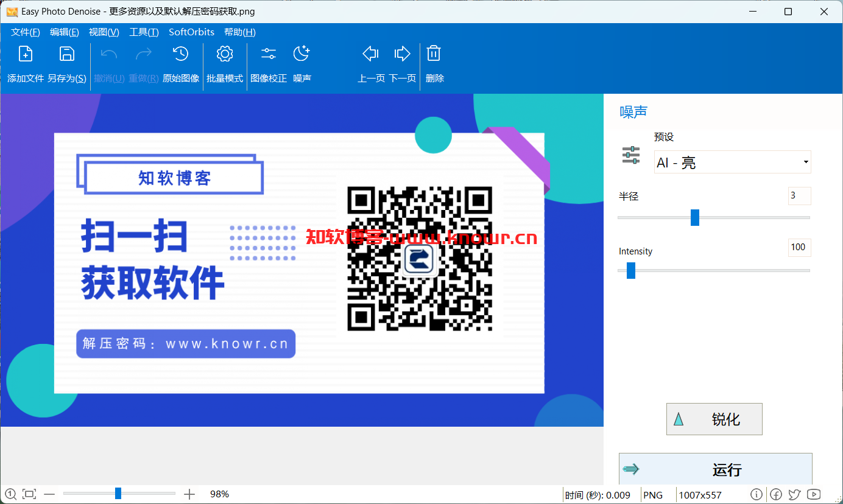The image size is (843, 504).
Task: Click the Sharpen (锐化) button
Action: click(x=714, y=419)
